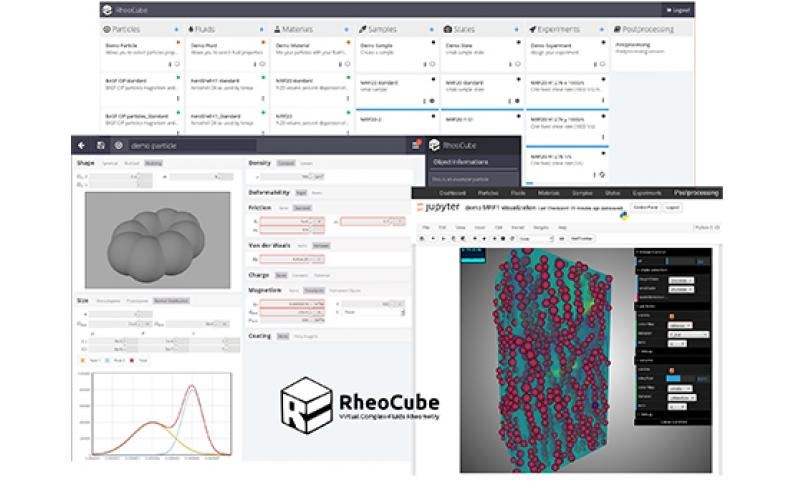Add a new material with Materials plus icon
800x500 pixels.
pos(346,30)
